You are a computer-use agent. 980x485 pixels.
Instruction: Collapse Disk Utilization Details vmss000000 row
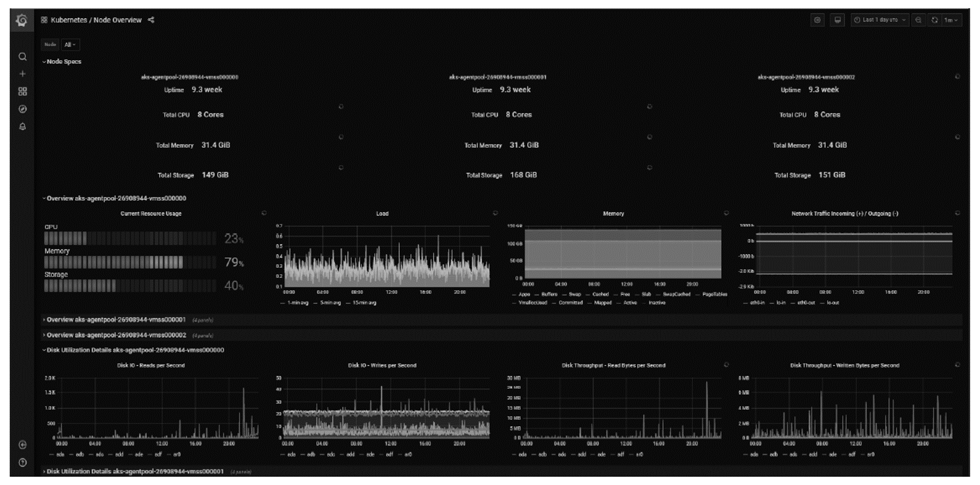tap(133, 350)
